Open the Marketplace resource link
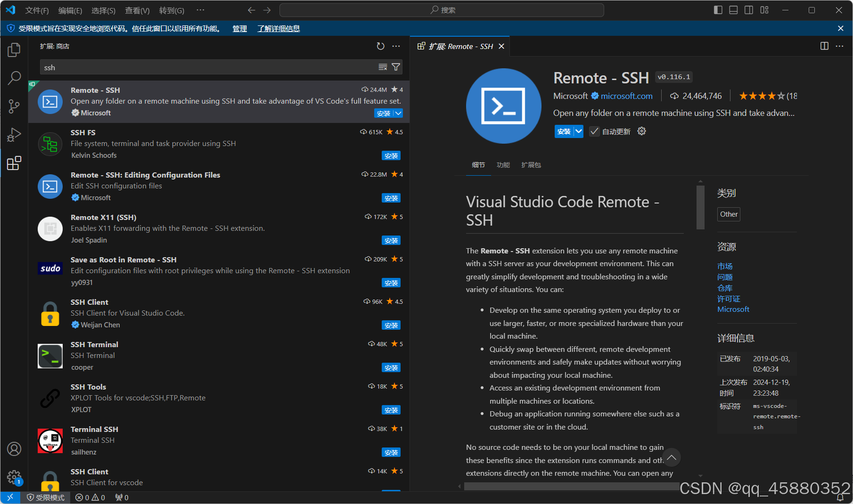The image size is (853, 504). [x=725, y=266]
